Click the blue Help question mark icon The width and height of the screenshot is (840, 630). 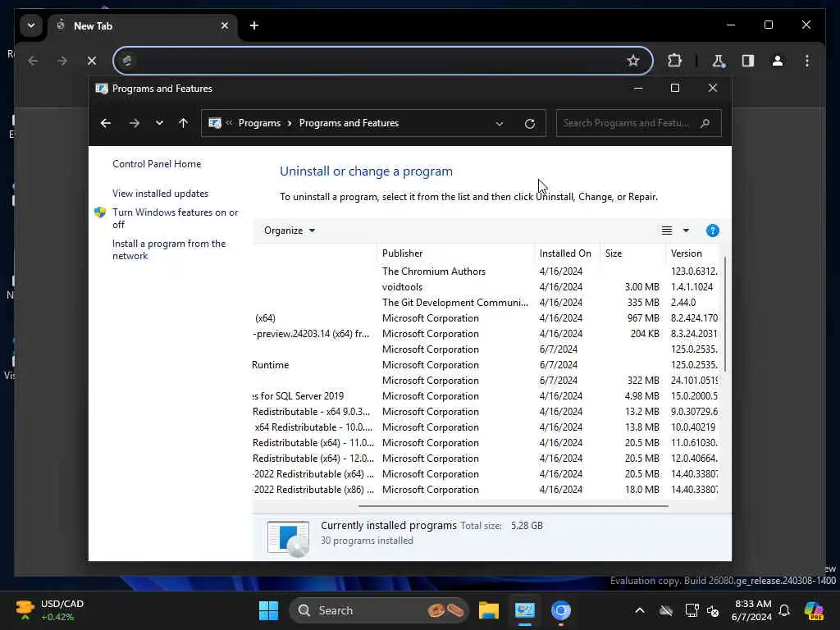[713, 231]
